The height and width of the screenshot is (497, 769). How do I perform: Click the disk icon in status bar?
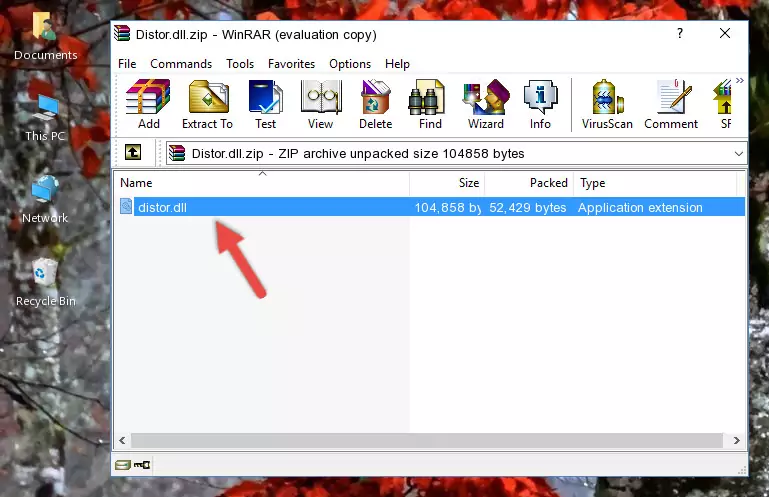click(x=123, y=464)
